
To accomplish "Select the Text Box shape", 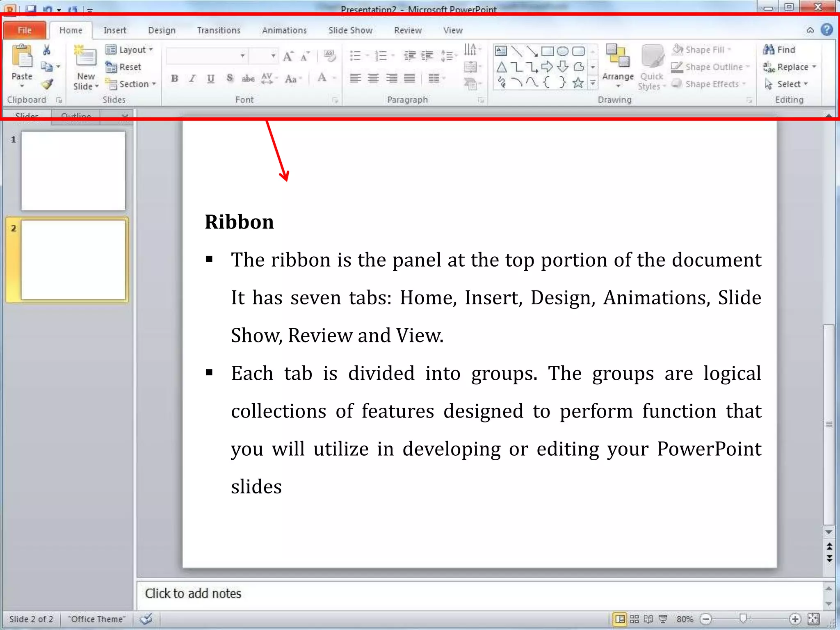I will (501, 51).
